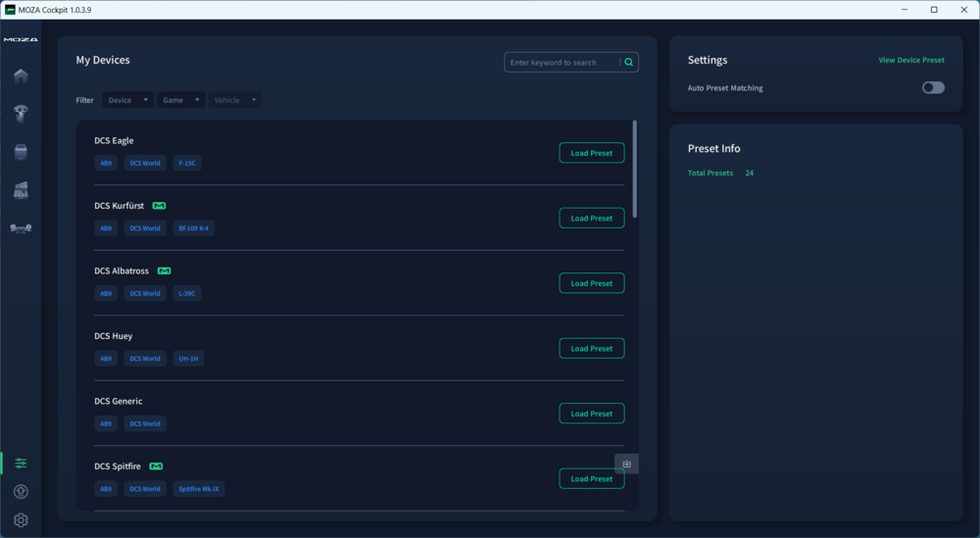Open the Game filter dropdown
The width and height of the screenshot is (980, 538).
tap(181, 100)
